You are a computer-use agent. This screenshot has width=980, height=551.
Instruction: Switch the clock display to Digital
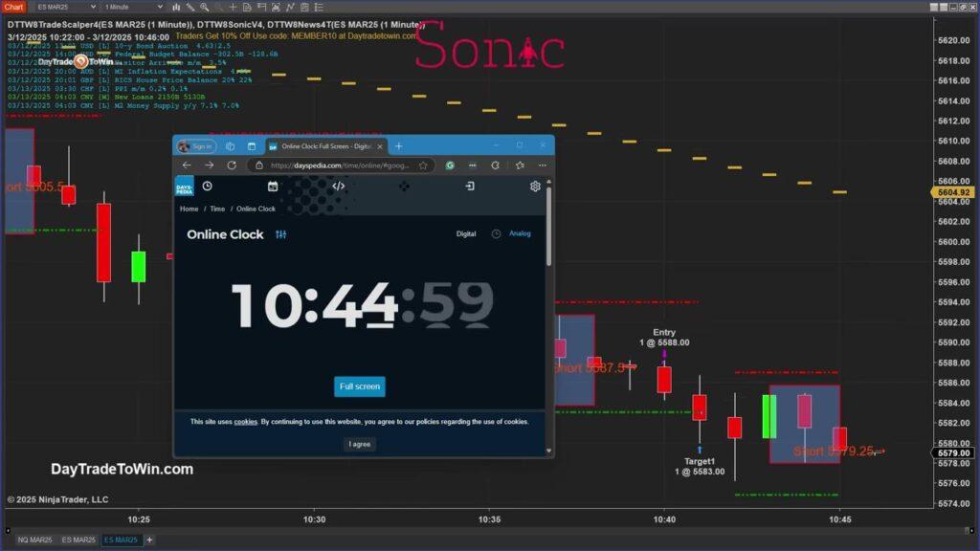point(466,233)
